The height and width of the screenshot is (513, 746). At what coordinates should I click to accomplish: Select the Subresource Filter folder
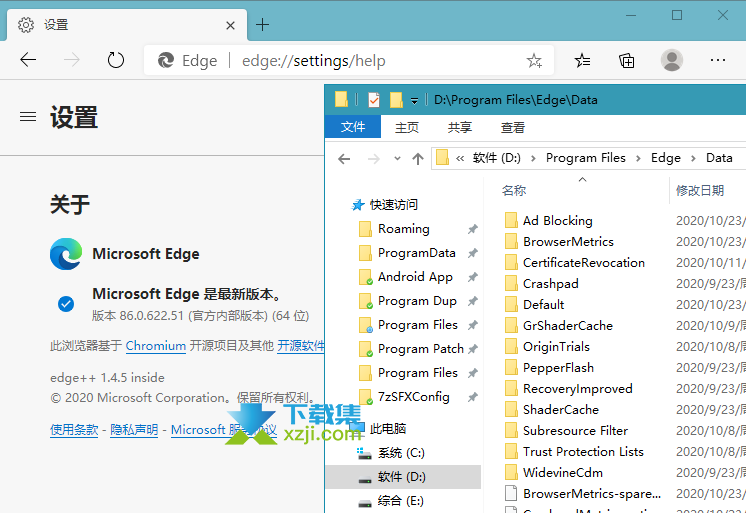(575, 431)
